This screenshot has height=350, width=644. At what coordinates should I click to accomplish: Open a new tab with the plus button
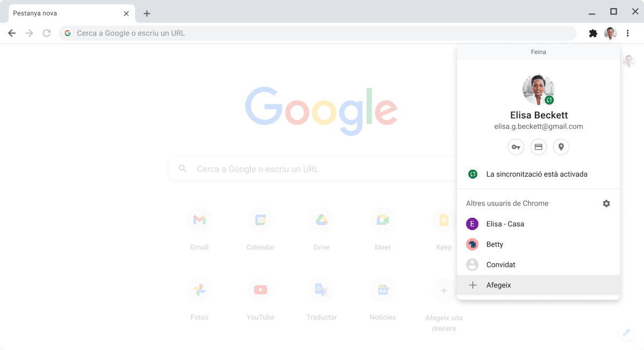point(147,13)
